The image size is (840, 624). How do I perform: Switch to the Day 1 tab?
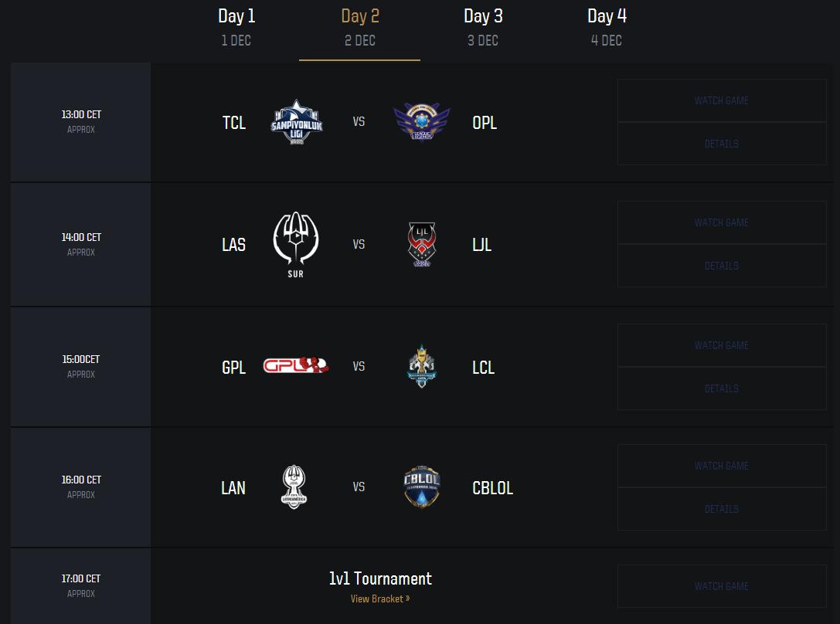tap(236, 27)
